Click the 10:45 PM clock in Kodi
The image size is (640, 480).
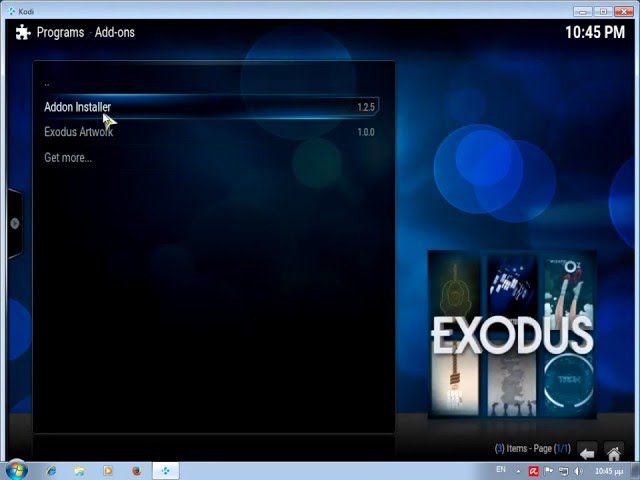[x=595, y=32]
